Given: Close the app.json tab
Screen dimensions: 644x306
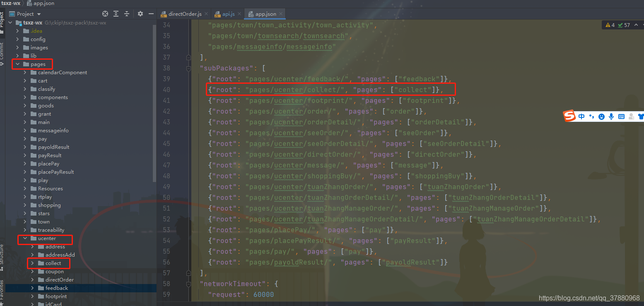Looking at the screenshot, I should coord(281,14).
